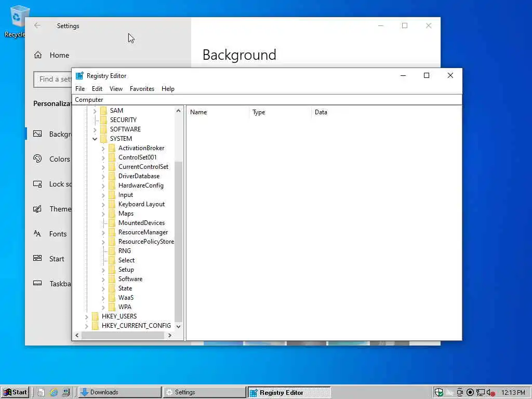Collapse the SYSTEM registry key
532x399 pixels.
tap(95, 139)
